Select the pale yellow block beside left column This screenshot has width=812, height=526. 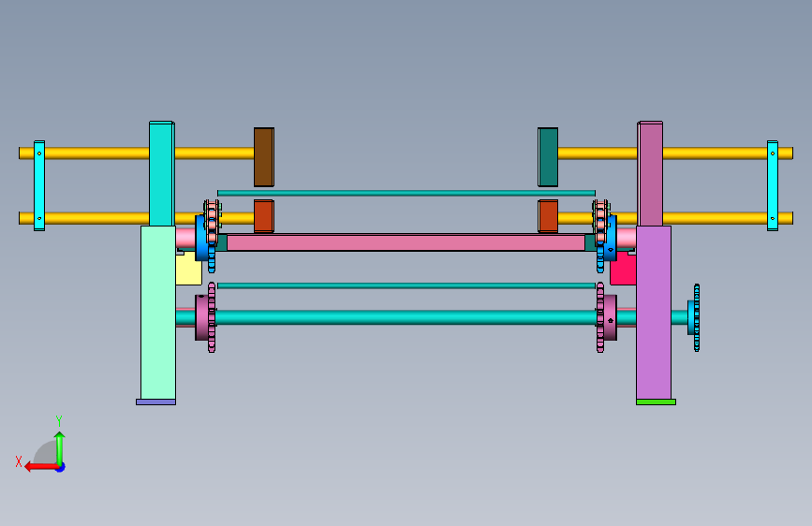189,270
